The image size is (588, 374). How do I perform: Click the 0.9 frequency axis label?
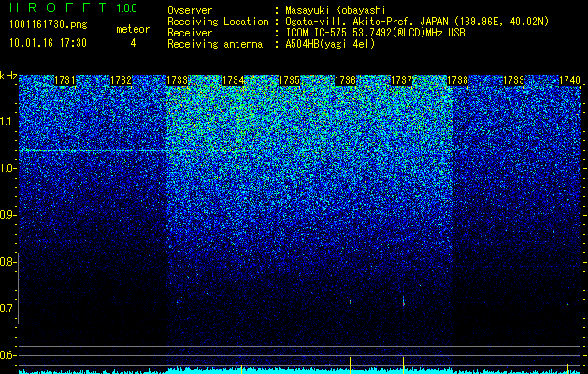[7, 215]
